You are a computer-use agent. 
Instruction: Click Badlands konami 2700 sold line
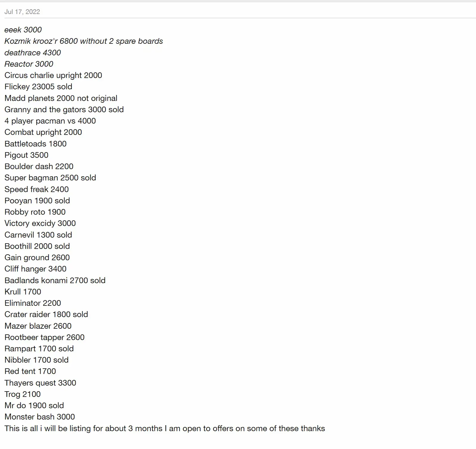point(55,280)
